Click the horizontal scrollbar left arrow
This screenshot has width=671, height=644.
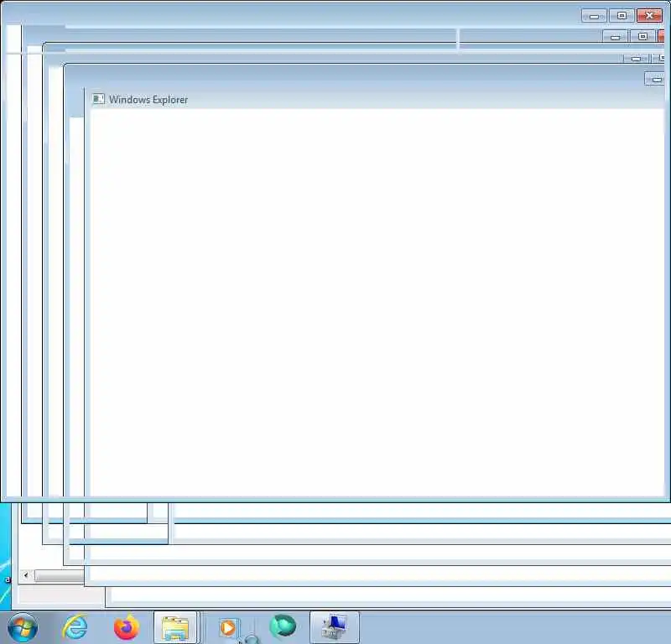point(26,575)
